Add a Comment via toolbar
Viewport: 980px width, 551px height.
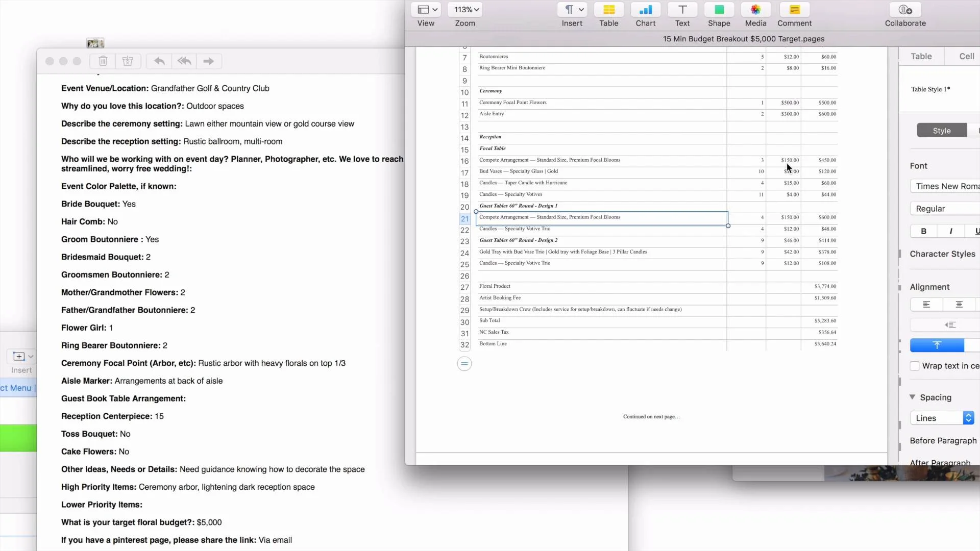pos(794,10)
